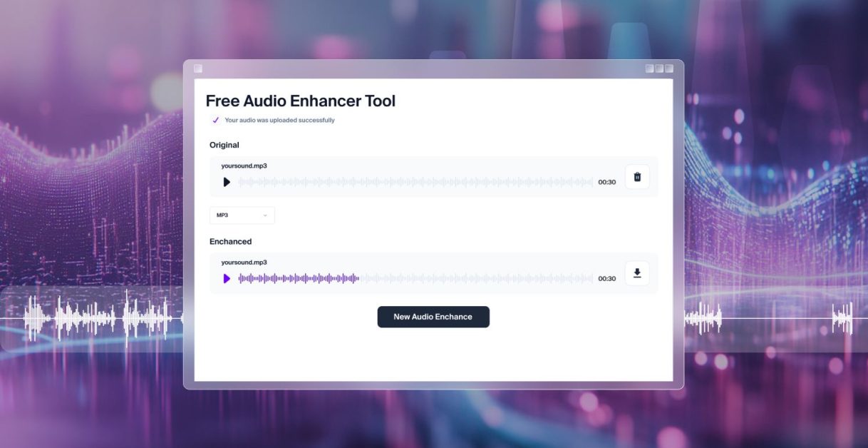
Task: Click yoursound.mp3 filename under Original
Action: point(244,166)
